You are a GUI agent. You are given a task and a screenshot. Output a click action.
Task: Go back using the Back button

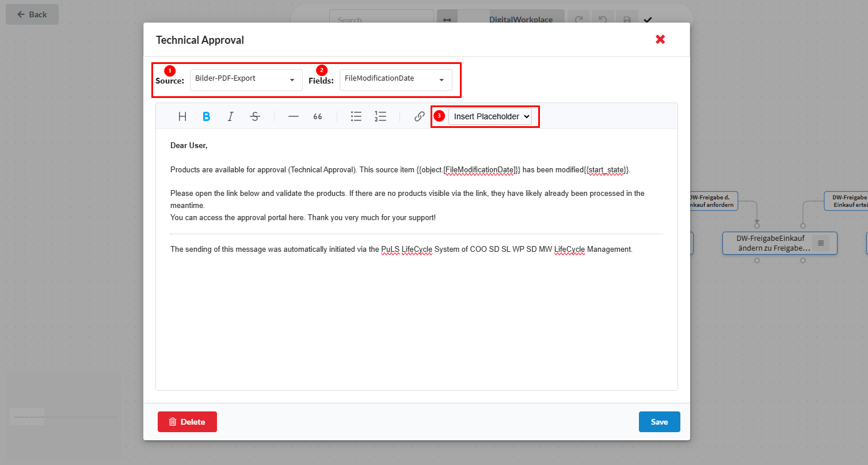(x=32, y=14)
